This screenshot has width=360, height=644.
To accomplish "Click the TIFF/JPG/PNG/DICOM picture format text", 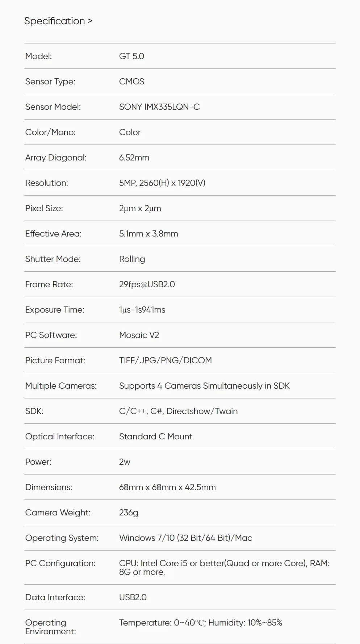I will 166,360.
